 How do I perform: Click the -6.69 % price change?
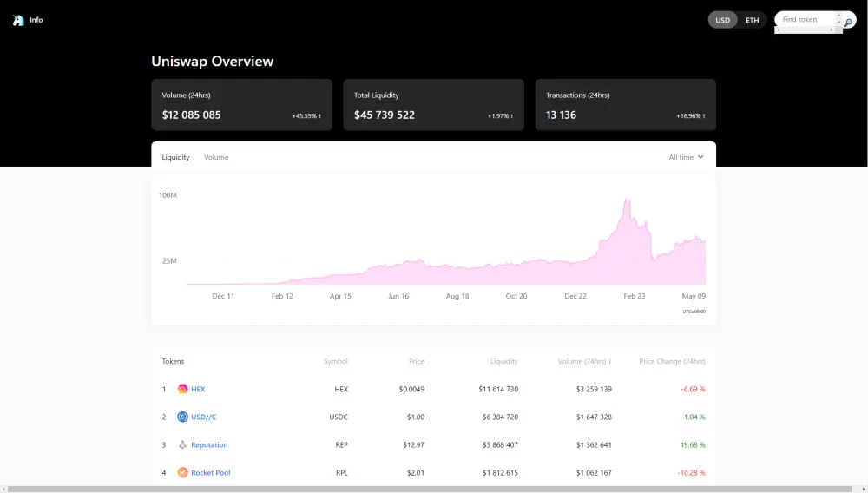click(x=693, y=389)
